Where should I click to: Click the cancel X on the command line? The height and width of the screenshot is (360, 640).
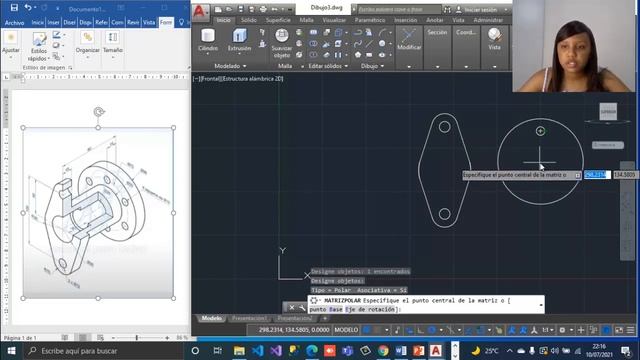291,307
